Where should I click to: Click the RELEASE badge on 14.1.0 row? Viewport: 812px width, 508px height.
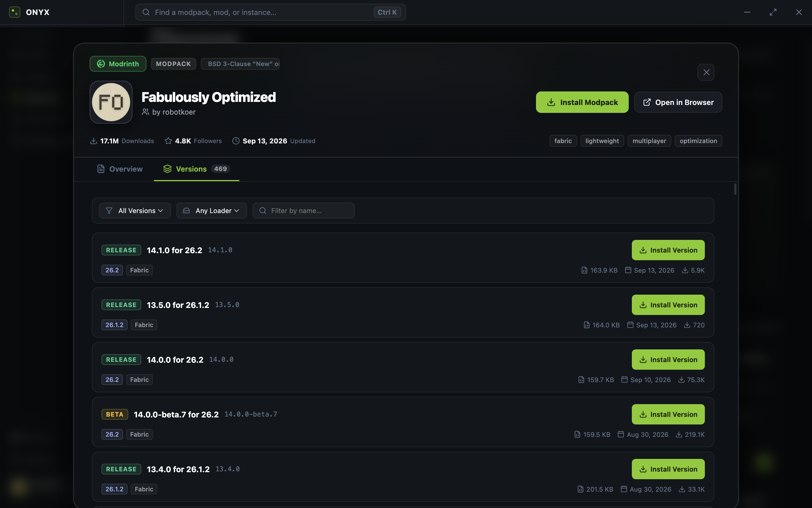coord(121,250)
